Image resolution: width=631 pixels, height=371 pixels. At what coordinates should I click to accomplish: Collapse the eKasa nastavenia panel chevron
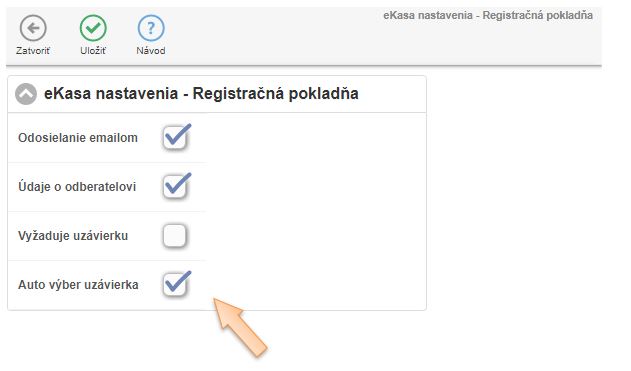pos(26,94)
